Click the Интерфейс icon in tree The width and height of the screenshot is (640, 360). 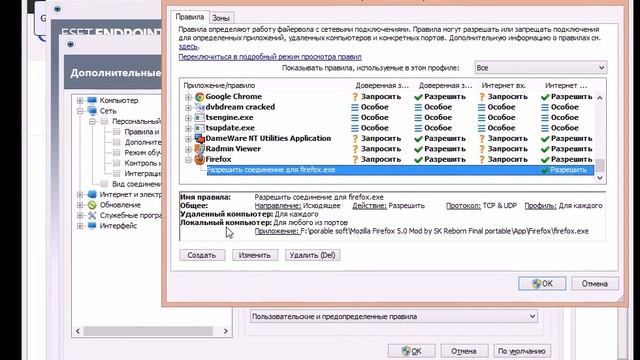[92, 226]
